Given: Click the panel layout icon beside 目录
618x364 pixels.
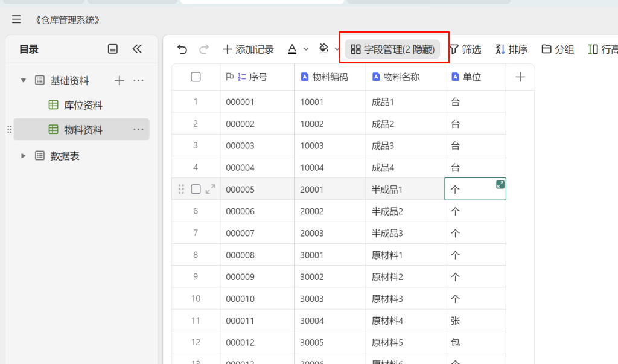Looking at the screenshot, I should (x=113, y=49).
